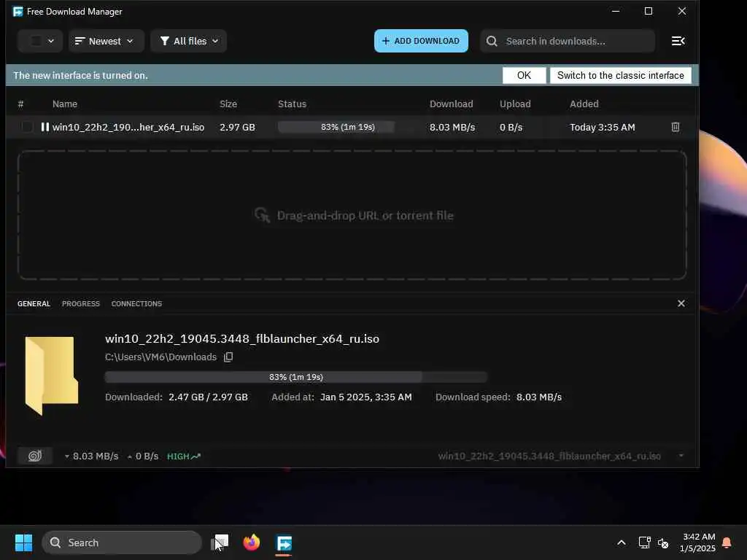Image resolution: width=747 pixels, height=560 pixels.
Task: Click the full filename title in details panel
Action: pyautogui.click(x=242, y=338)
